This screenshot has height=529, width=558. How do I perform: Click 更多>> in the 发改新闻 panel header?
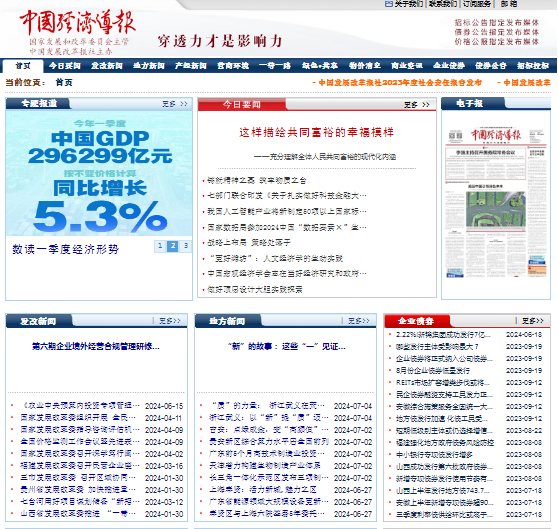[169, 321]
